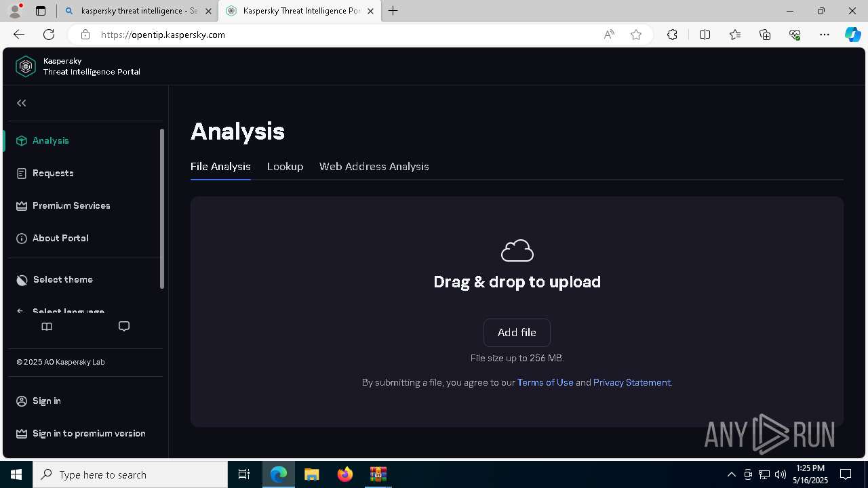Open Browser essentials heart icon
Screen dimensions: 868x488
(795, 35)
